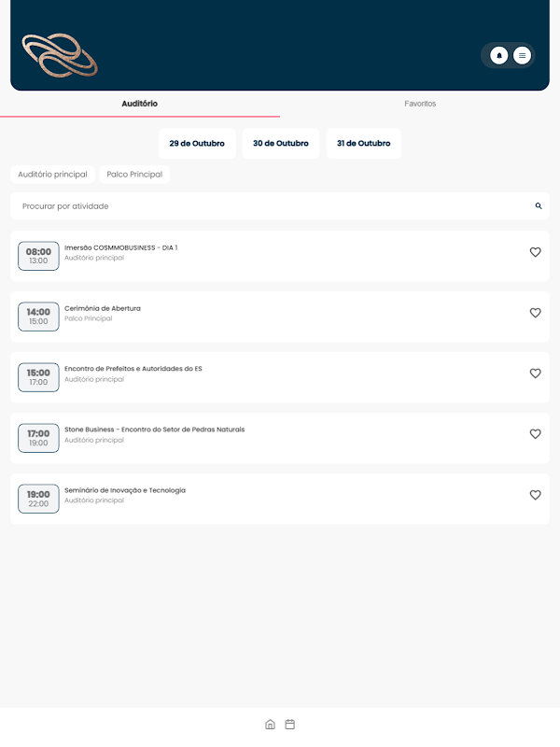
Task: Click 'Palco Principal' under Cerimônia de Abertura
Action: click(x=88, y=318)
